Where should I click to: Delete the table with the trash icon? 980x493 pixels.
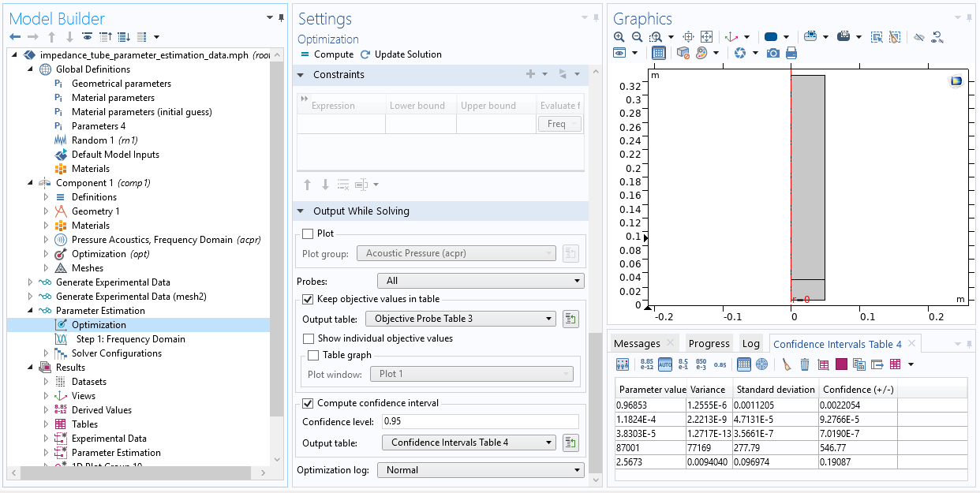[805, 364]
